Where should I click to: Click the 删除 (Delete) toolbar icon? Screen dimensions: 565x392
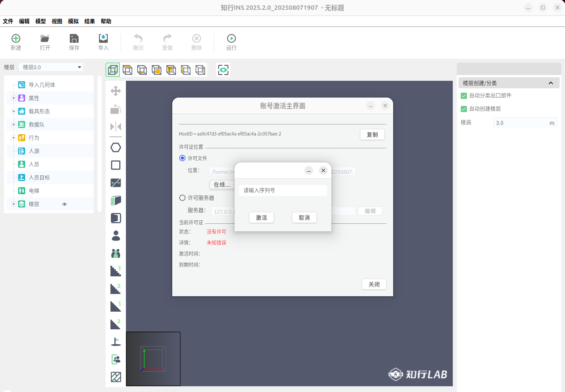click(x=197, y=39)
